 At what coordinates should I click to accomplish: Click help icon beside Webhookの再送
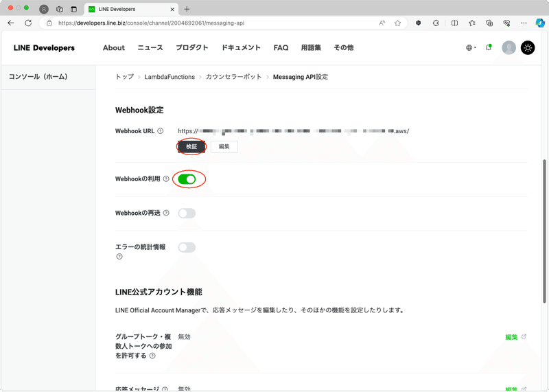[x=166, y=213]
